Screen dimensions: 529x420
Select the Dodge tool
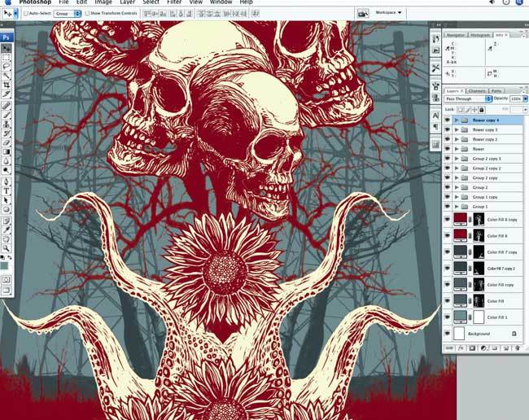(x=7, y=169)
